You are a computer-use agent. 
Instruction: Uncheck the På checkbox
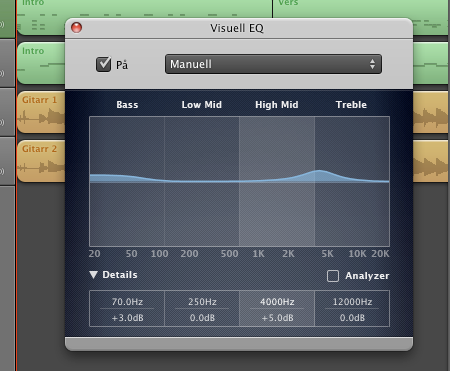pos(103,64)
